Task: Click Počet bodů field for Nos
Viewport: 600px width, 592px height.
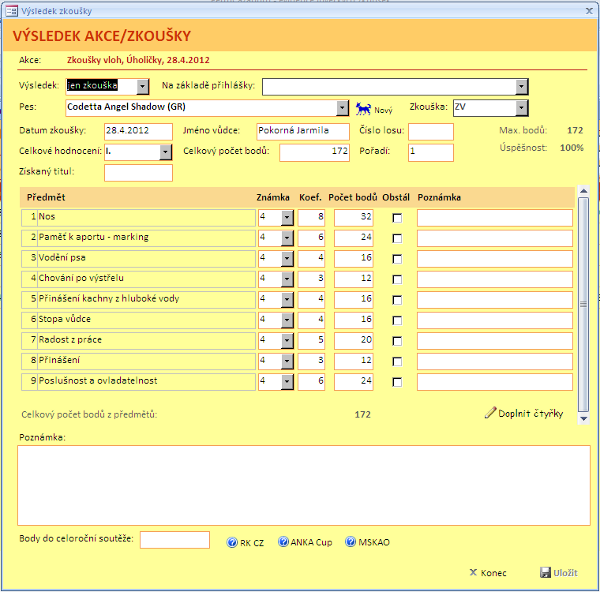Action: (354, 218)
